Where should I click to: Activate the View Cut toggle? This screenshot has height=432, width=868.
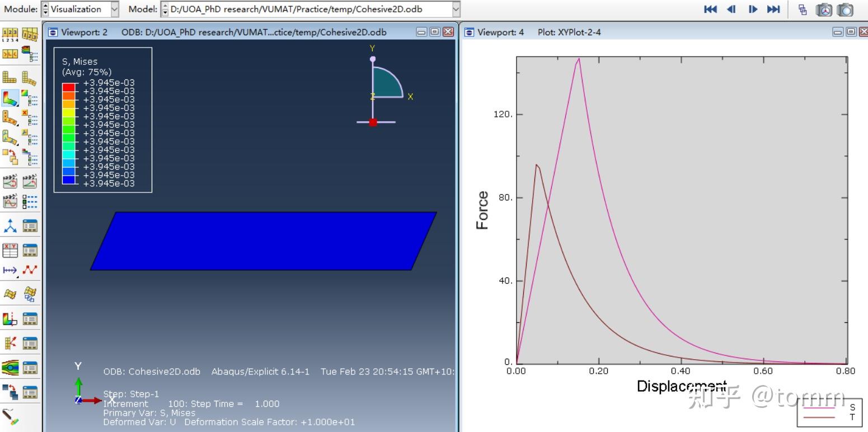(x=10, y=318)
